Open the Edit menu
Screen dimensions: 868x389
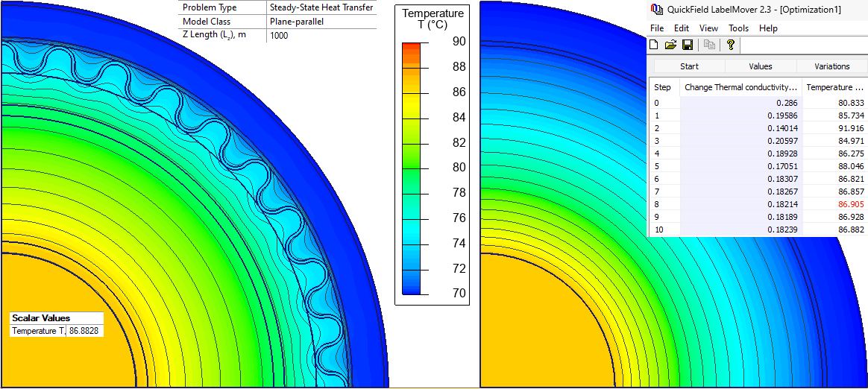pyautogui.click(x=681, y=28)
